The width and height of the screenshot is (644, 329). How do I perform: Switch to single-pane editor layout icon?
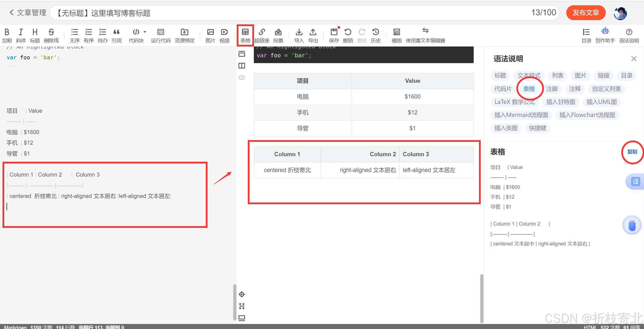click(x=242, y=54)
